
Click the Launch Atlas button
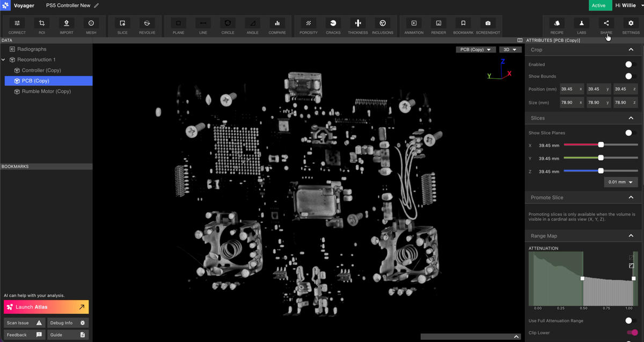click(46, 307)
